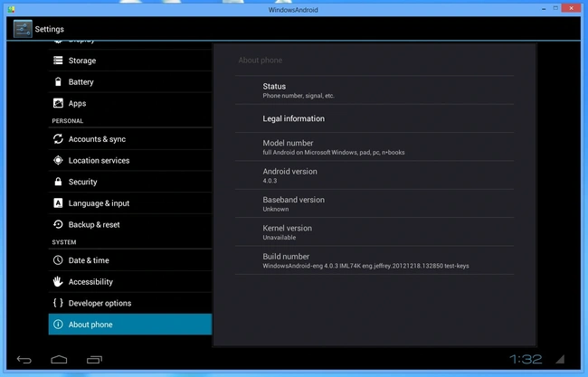The width and height of the screenshot is (588, 377).
Task: Click the Settings title text
Action: tap(49, 29)
